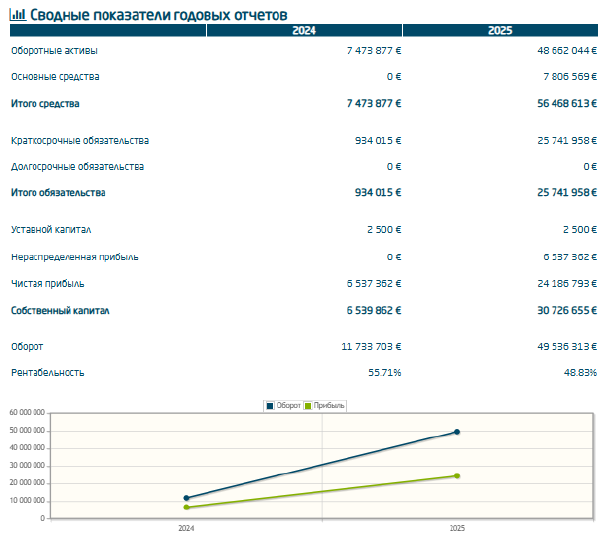
Task: Click the 2024 Оборот data point on chart
Action: [x=186, y=498]
